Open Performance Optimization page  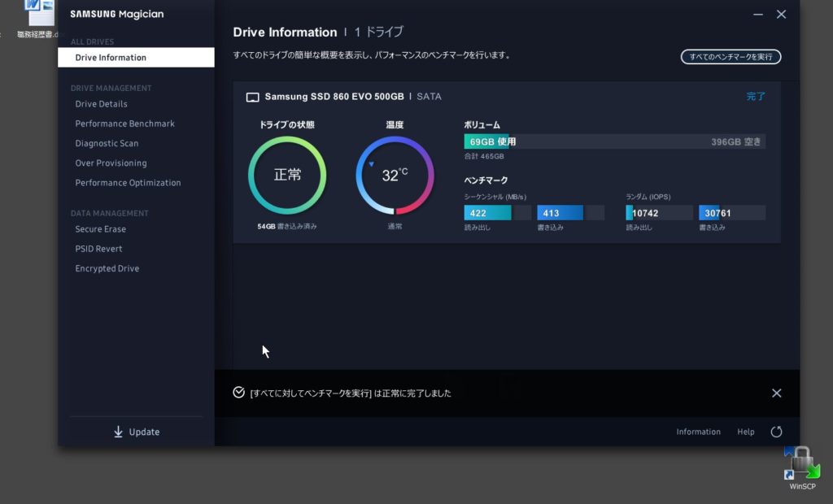(x=128, y=183)
